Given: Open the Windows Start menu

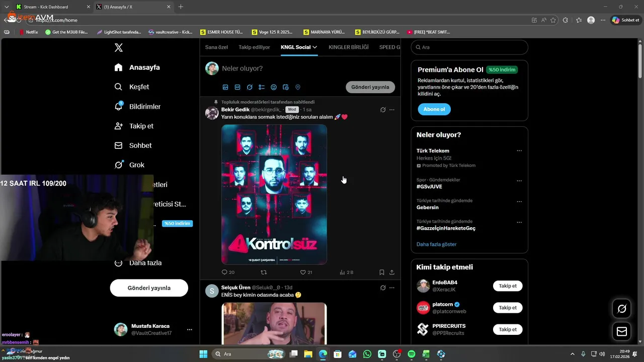Looking at the screenshot, I should pyautogui.click(x=204, y=354).
